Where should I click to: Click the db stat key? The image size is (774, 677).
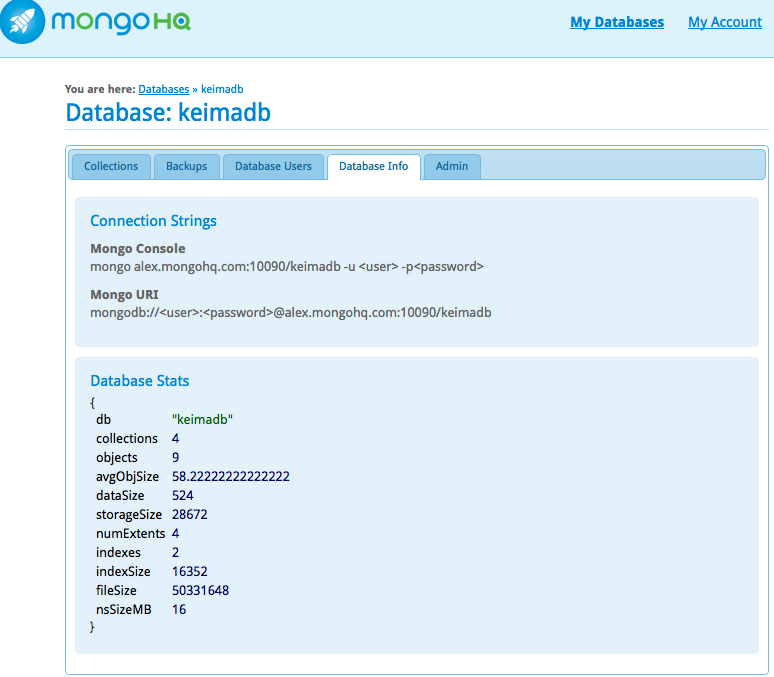coord(104,420)
